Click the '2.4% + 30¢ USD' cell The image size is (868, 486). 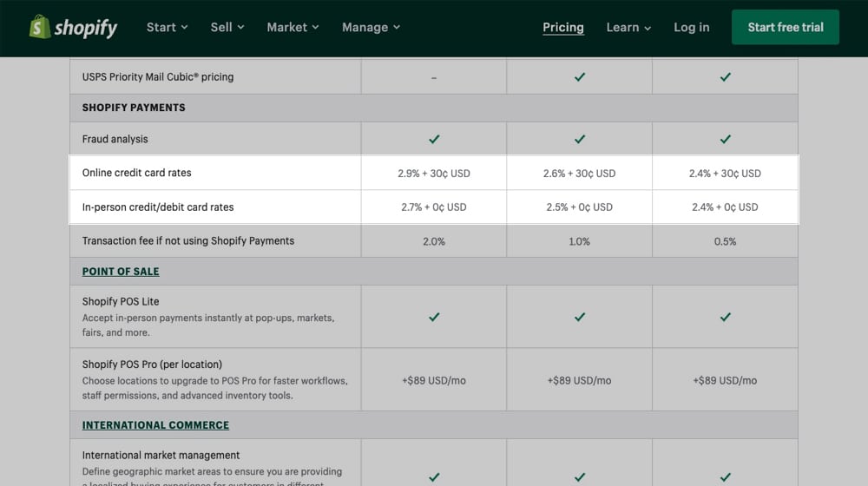click(x=725, y=174)
